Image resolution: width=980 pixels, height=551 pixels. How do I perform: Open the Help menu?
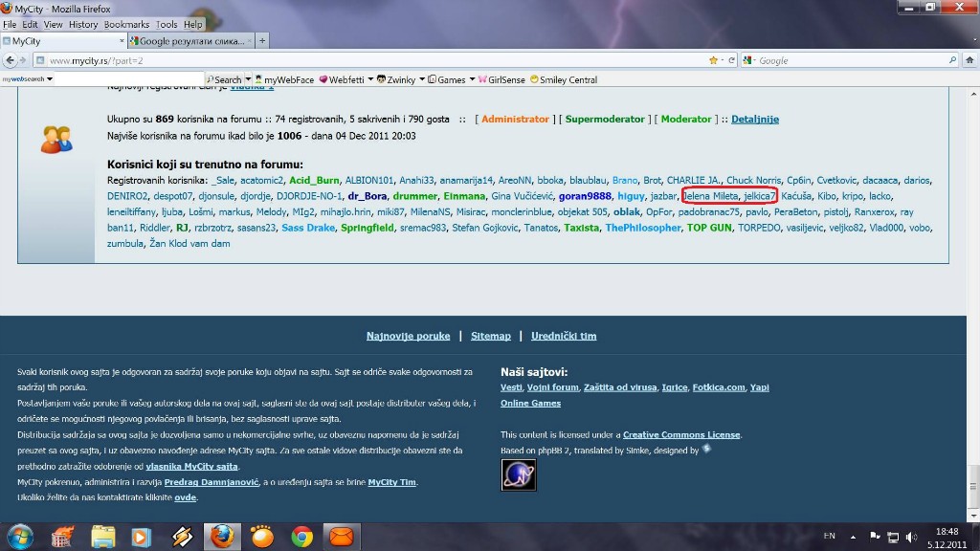click(193, 24)
